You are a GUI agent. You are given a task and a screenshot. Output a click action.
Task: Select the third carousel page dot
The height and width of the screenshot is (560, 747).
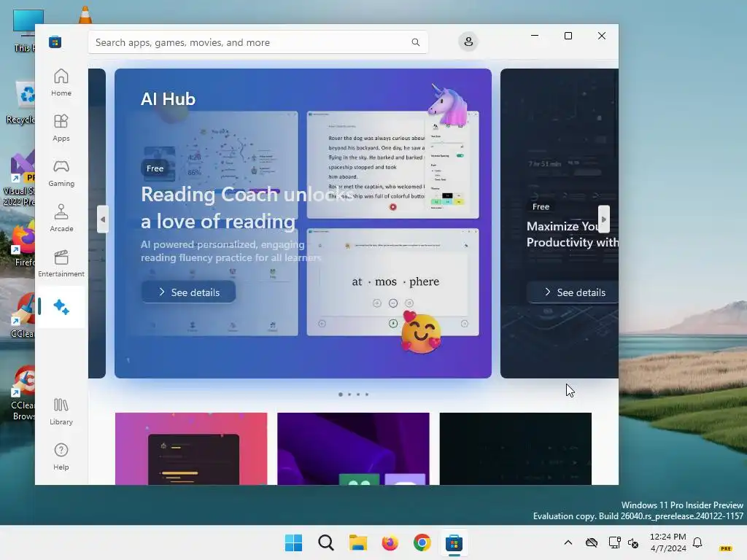[358, 394]
